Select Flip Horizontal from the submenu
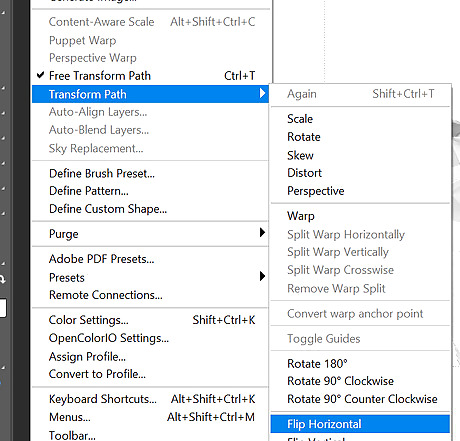Image resolution: width=460 pixels, height=441 pixels. (x=360, y=424)
